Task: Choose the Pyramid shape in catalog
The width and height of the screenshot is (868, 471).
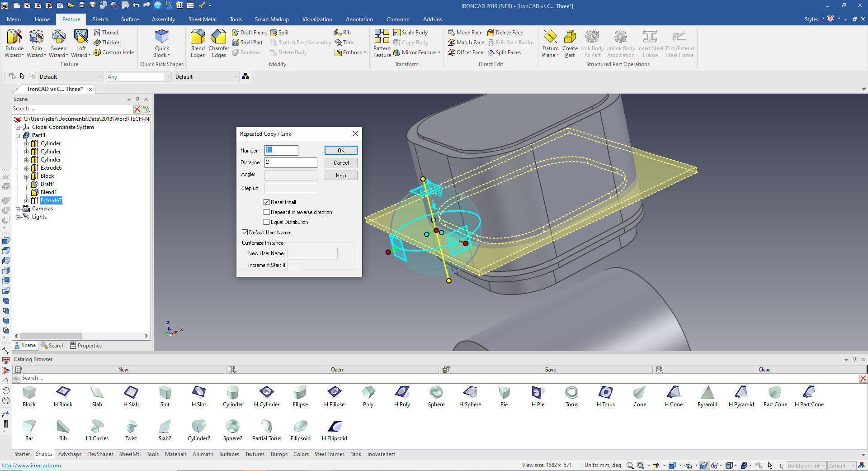Action: click(x=707, y=393)
